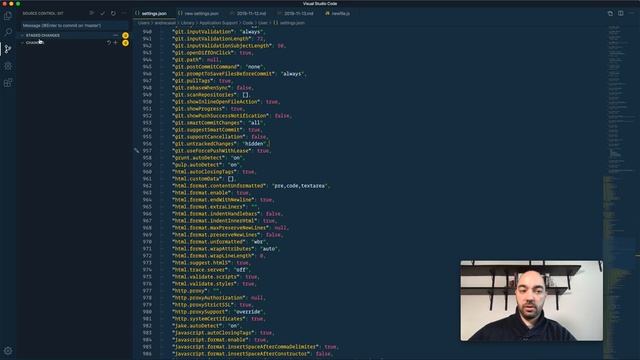The width and height of the screenshot is (640, 360).
Task: Open editor more actions ellipsis menu
Action: (631, 13)
